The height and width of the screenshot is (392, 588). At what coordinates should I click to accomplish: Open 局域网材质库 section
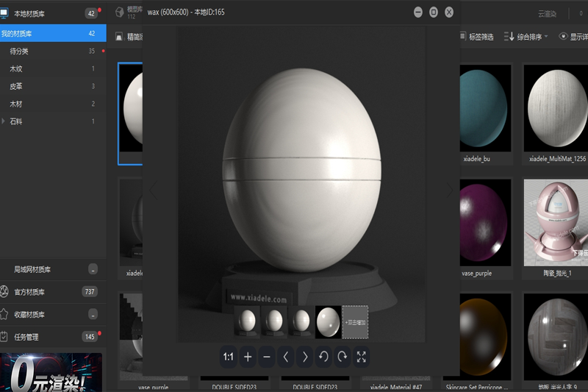pos(53,269)
